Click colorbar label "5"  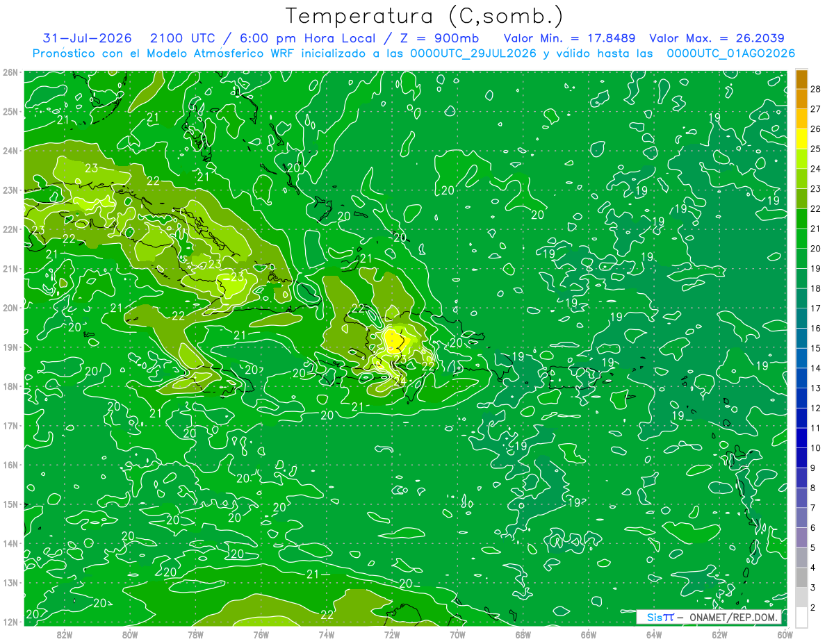pos(813,548)
